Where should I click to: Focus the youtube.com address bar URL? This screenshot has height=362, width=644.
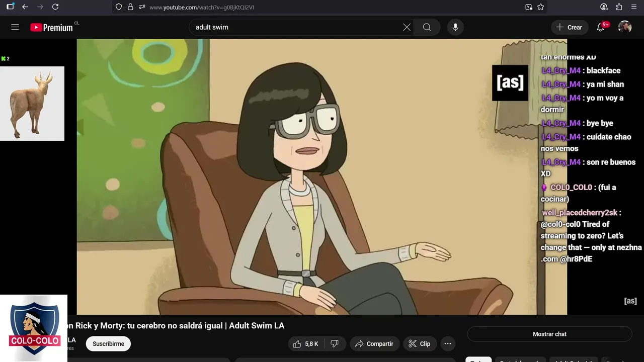pyautogui.click(x=202, y=7)
